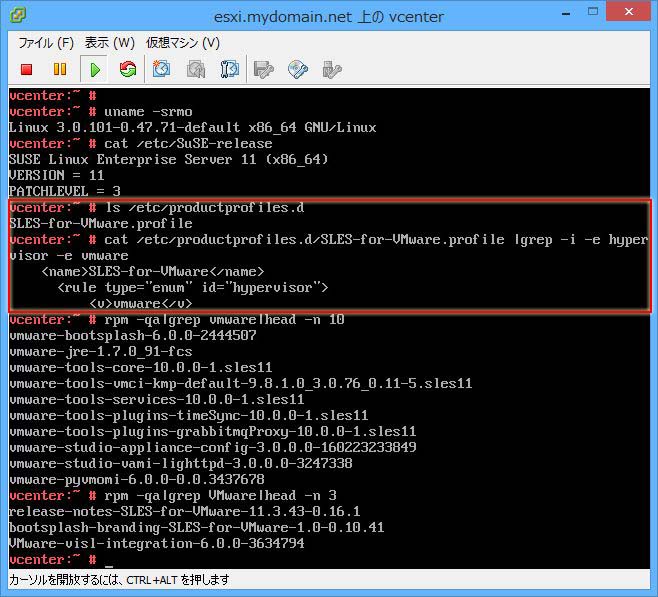Click 'vmware-studio-vami-lighttpd-3.0.0.0-3247338'
Image resolution: width=658 pixels, height=597 pixels.
tap(180, 463)
